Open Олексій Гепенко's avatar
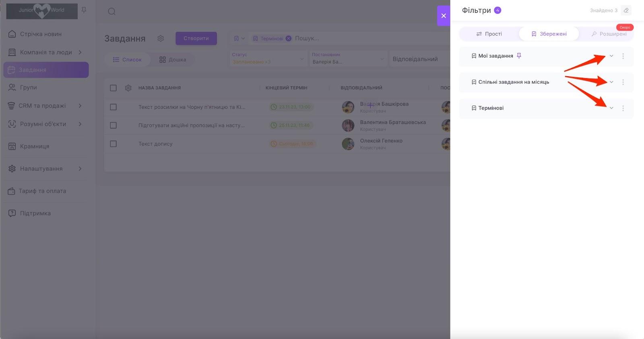 348,144
